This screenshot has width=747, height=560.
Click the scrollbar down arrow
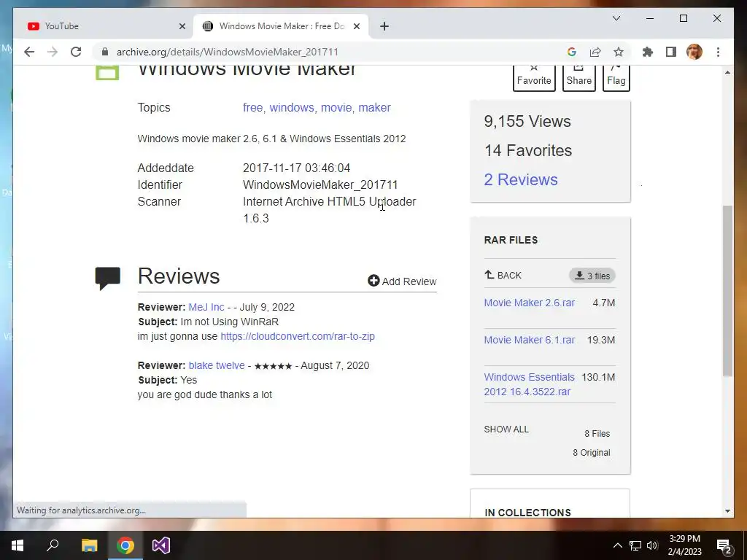point(727,511)
